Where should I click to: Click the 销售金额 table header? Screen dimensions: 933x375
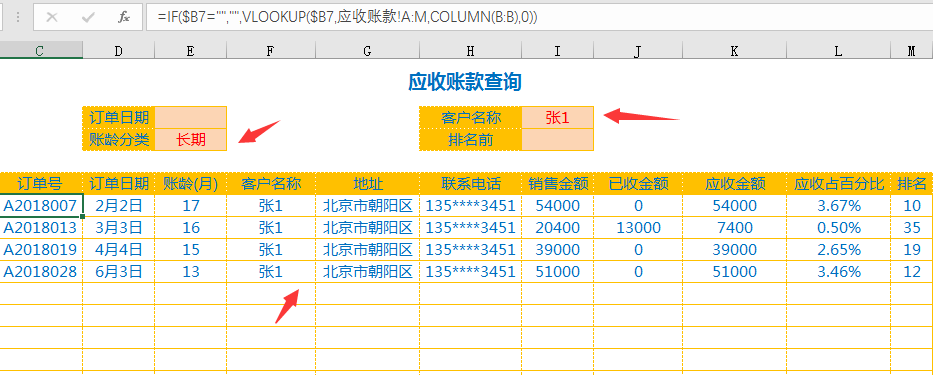[558, 183]
